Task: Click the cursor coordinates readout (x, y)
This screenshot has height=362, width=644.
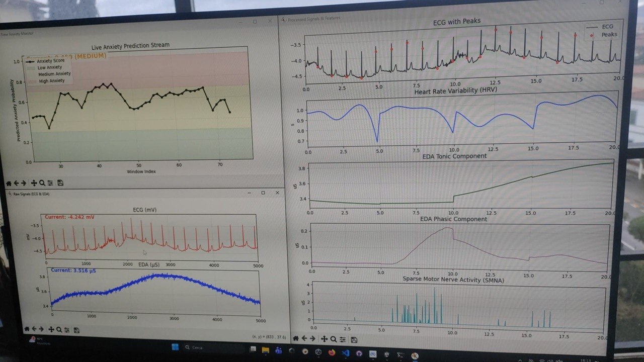Action: tap(269, 337)
